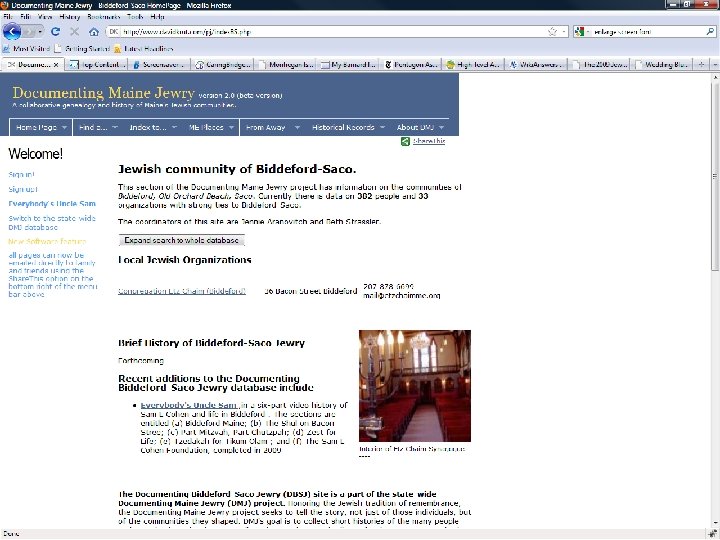Open the Latest Headlines feed bookmark
Viewport: 720px width, 540px height.
coord(144,48)
